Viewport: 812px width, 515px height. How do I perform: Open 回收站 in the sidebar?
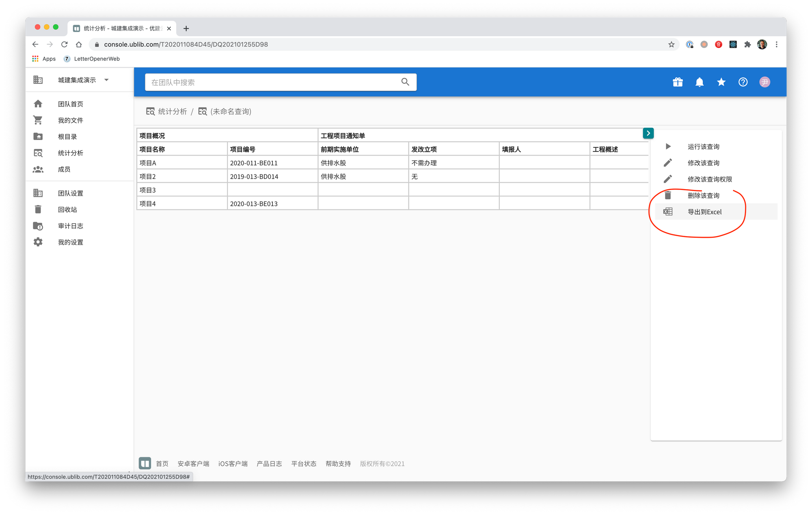click(67, 210)
